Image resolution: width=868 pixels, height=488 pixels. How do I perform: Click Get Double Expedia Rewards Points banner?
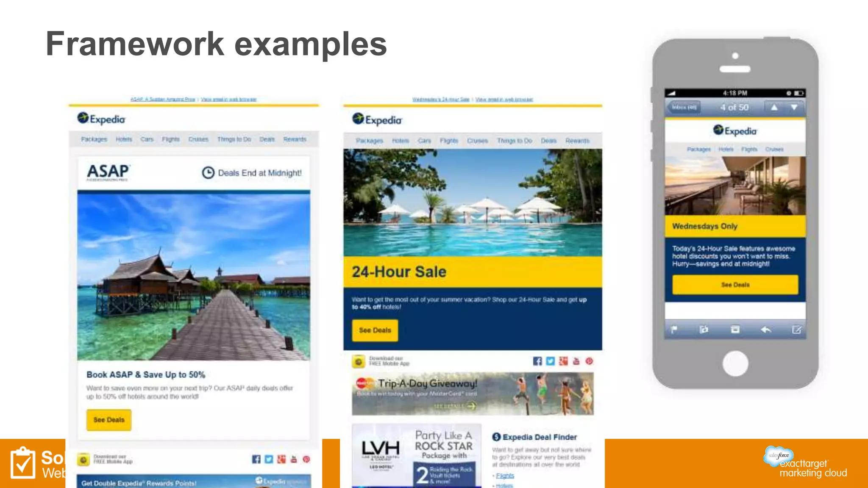194,481
